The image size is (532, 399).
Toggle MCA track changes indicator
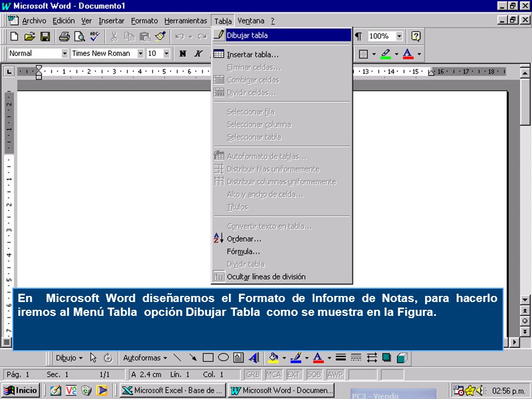click(x=273, y=375)
